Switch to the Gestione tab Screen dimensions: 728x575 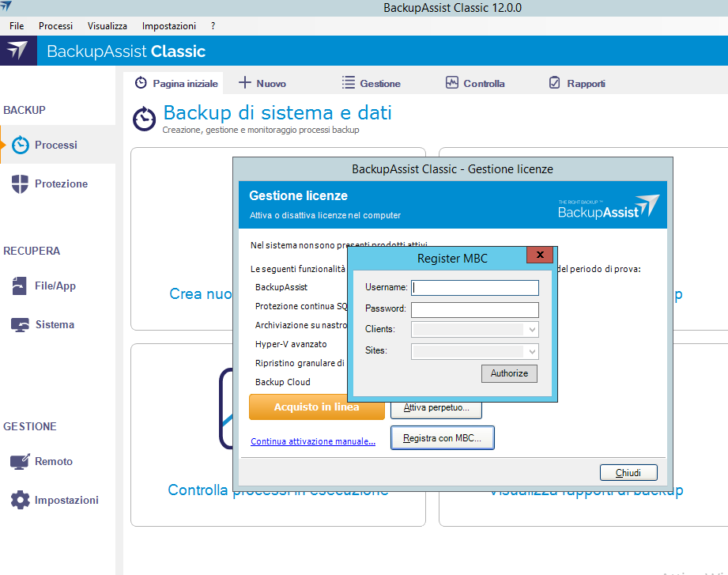pyautogui.click(x=371, y=83)
